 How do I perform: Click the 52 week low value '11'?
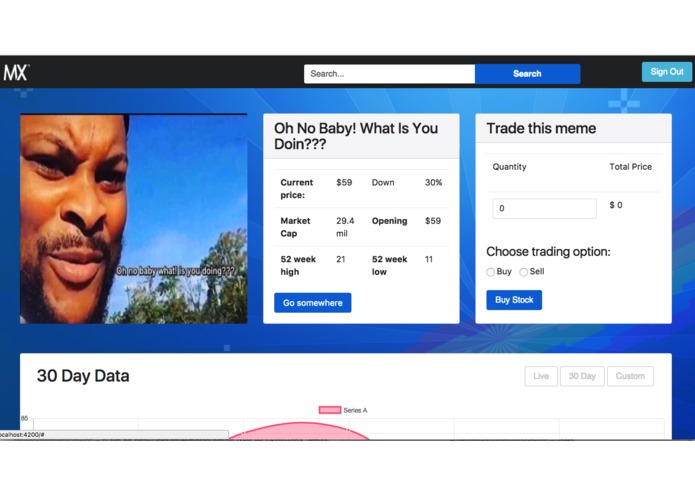pos(429,259)
